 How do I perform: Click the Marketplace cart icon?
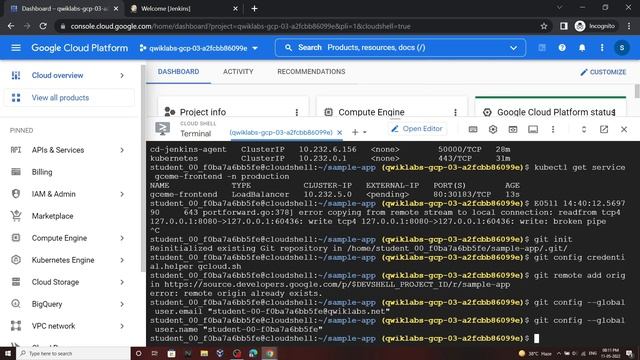tap(16, 216)
